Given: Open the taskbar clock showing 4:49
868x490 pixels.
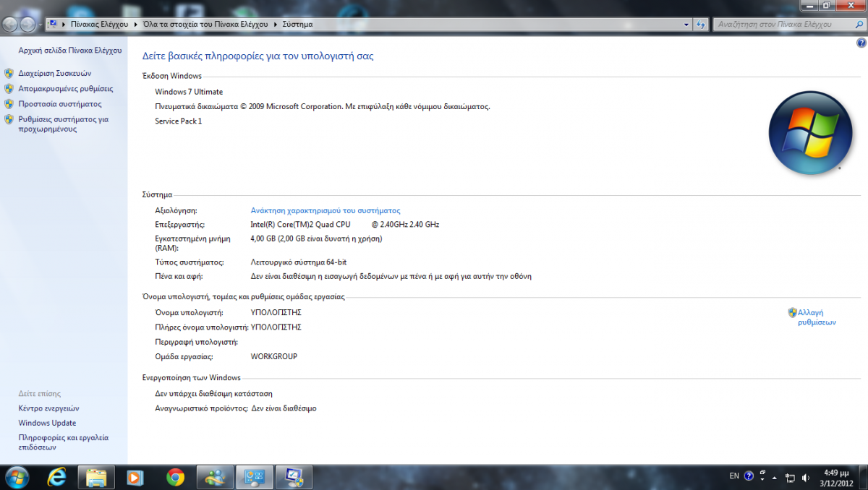Looking at the screenshot, I should tap(836, 477).
